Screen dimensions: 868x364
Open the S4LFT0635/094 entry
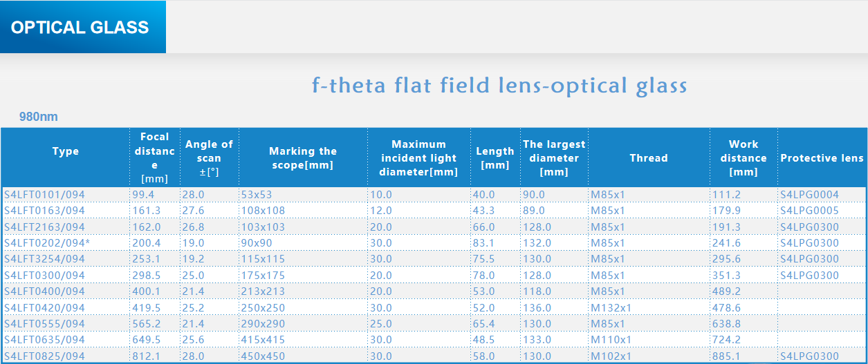click(x=44, y=340)
